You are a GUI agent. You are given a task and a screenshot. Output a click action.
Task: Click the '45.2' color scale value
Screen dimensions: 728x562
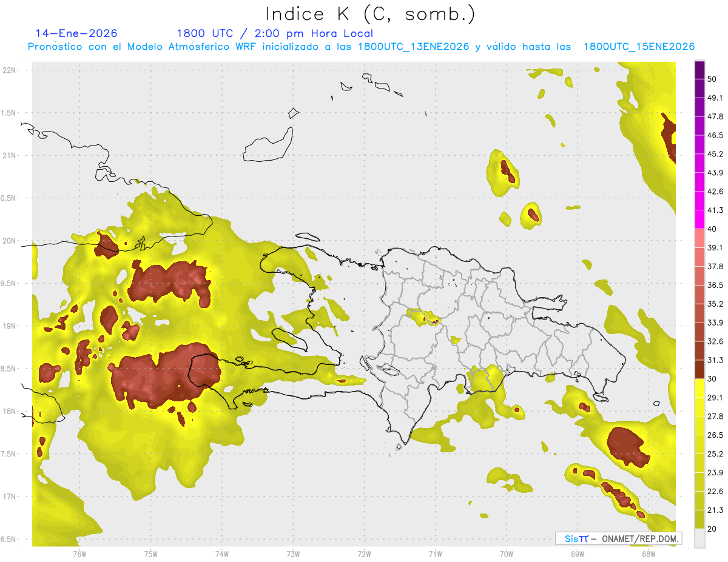[x=715, y=154]
